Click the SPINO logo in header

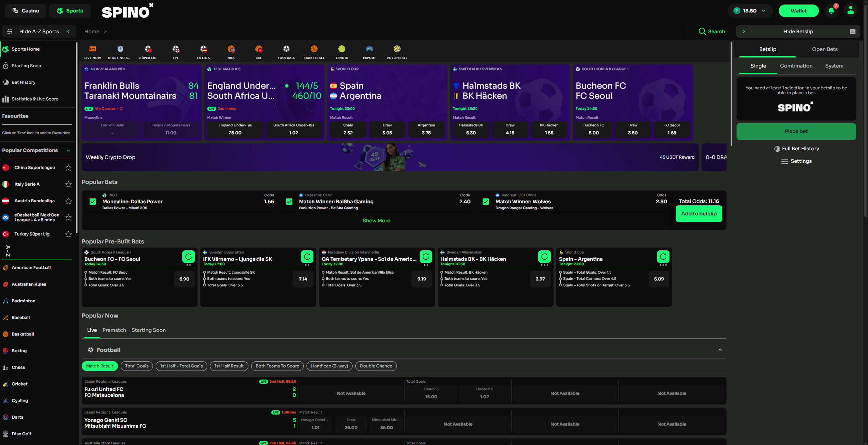click(127, 11)
